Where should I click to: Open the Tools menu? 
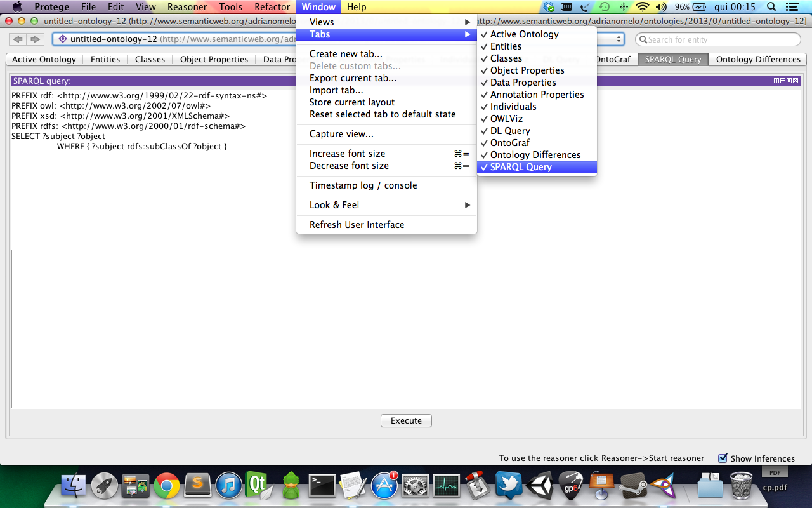coord(231,7)
